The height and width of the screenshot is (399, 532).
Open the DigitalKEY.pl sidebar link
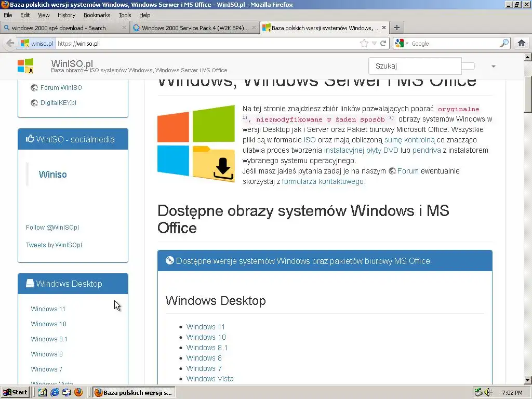tap(58, 102)
